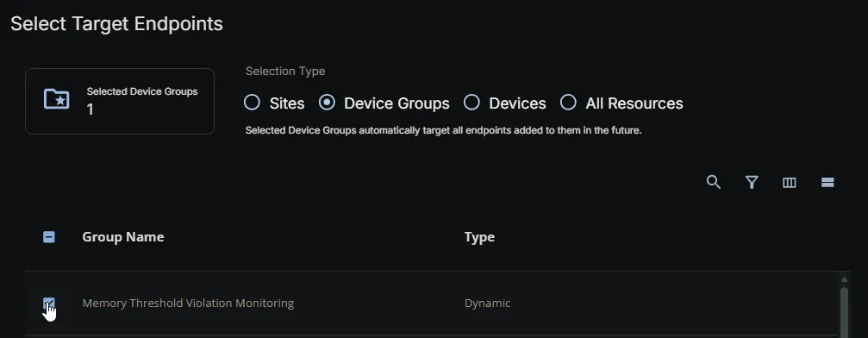The image size is (868, 338).
Task: Click the Selected Device Groups summary card
Action: tap(120, 101)
